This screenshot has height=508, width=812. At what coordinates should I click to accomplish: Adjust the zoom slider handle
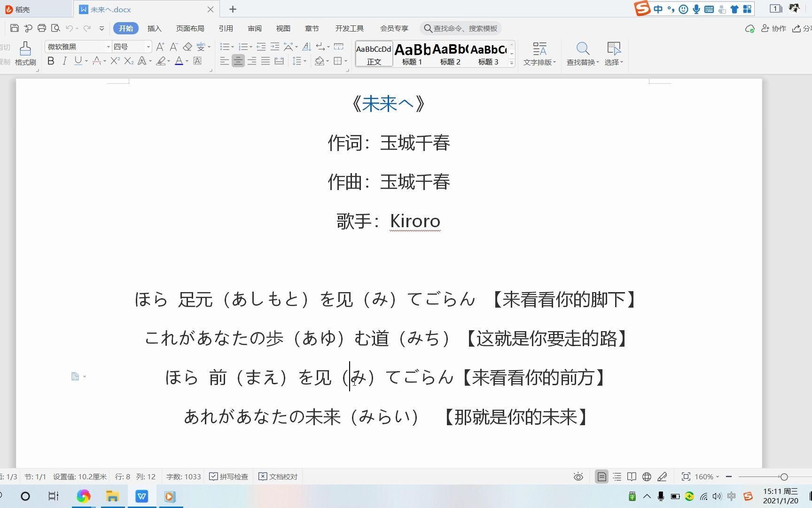(784, 477)
